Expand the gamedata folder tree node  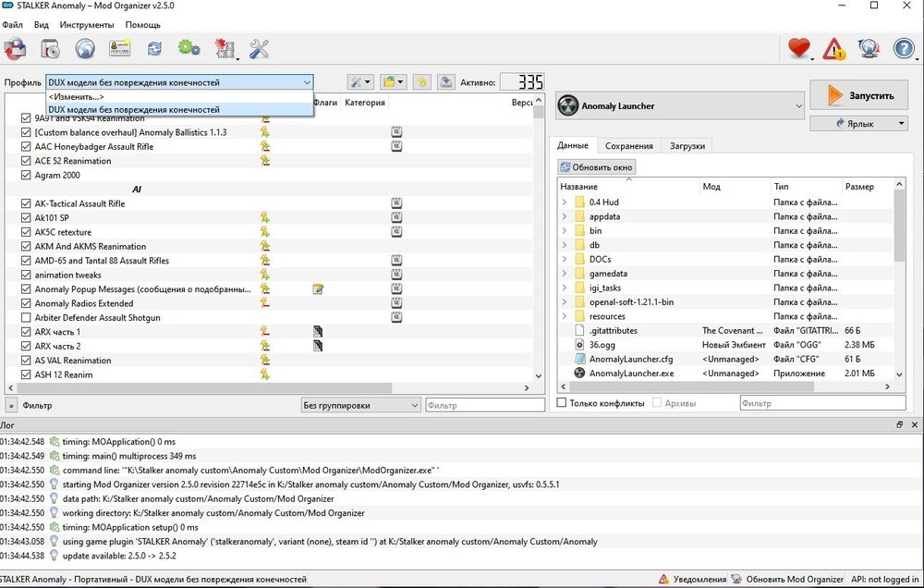tap(565, 274)
